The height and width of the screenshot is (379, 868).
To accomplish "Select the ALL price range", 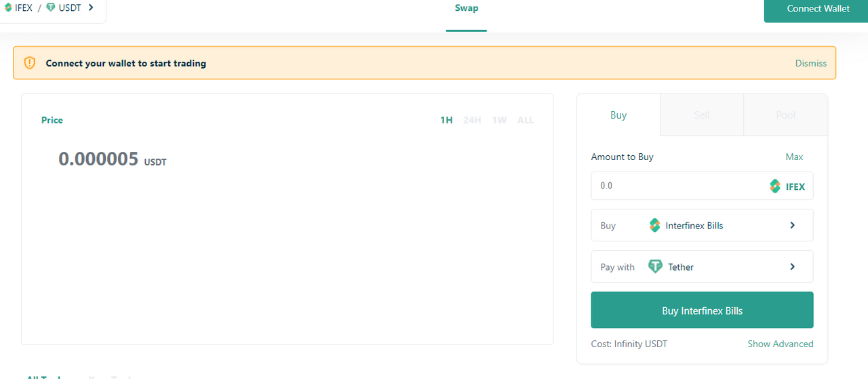I will click(526, 120).
